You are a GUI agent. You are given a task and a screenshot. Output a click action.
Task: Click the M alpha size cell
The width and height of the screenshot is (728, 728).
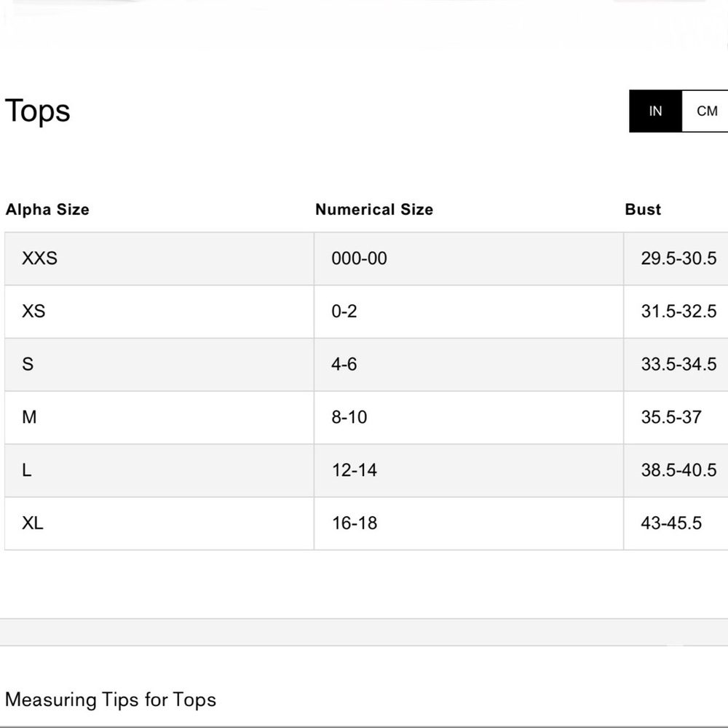(159, 417)
